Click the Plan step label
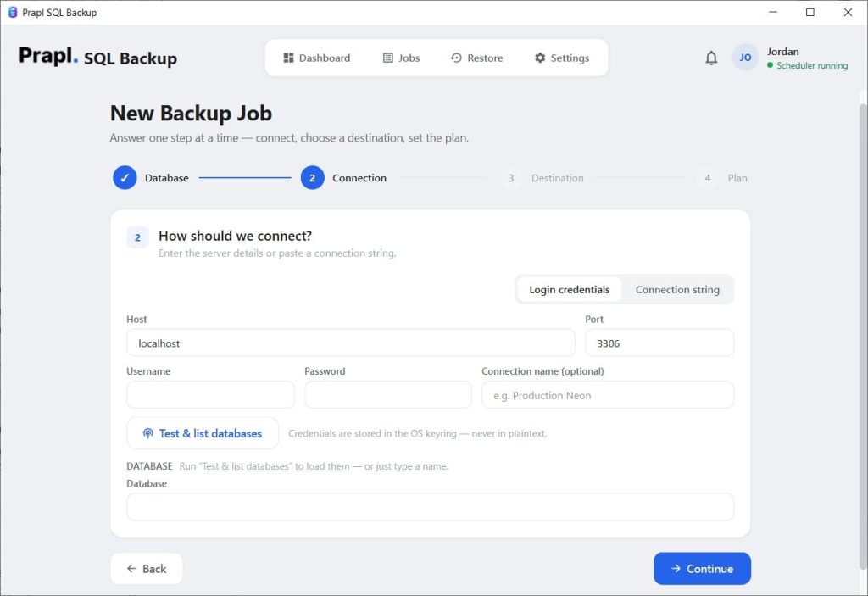868x596 pixels. click(737, 178)
